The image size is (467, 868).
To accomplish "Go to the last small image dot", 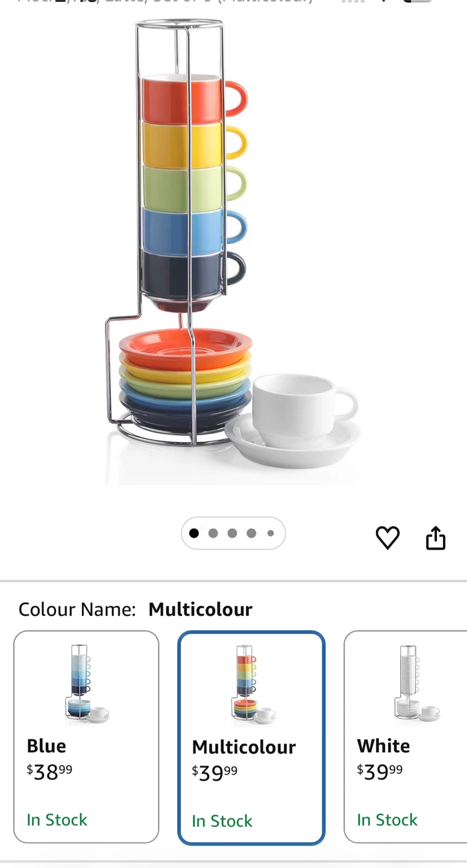I will tap(271, 533).
